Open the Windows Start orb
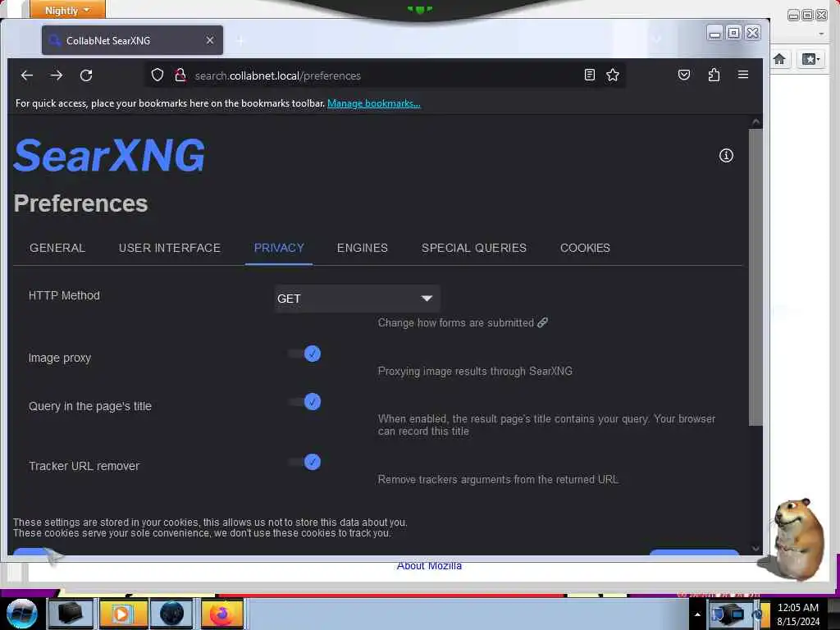 [21, 614]
